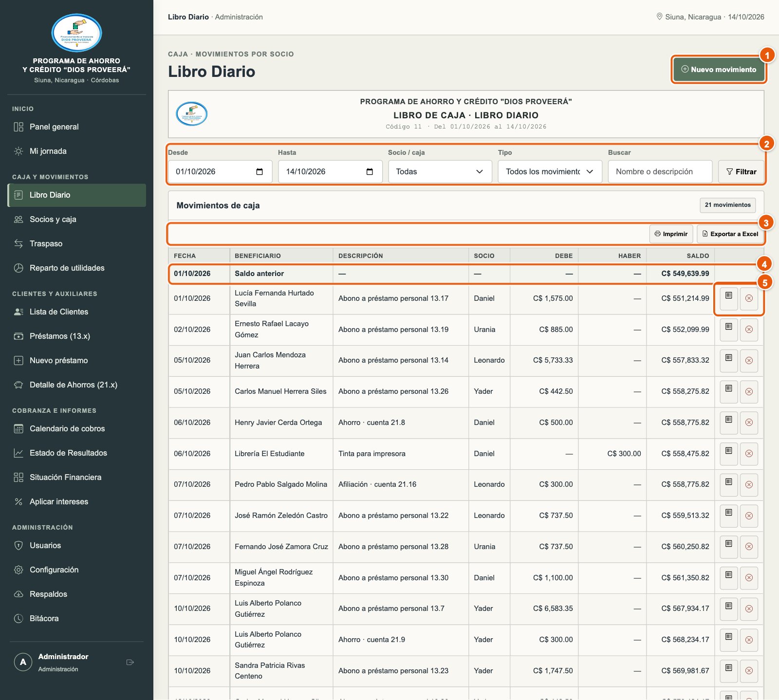
Task: Open Reparto de utilidades
Action: tap(76, 268)
